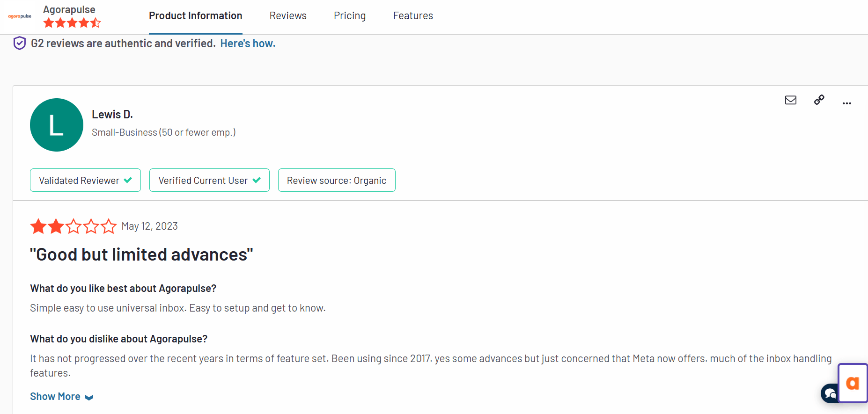Viewport: 868px width, 414px height.
Task: Open the "Here's how." link
Action: (x=248, y=44)
